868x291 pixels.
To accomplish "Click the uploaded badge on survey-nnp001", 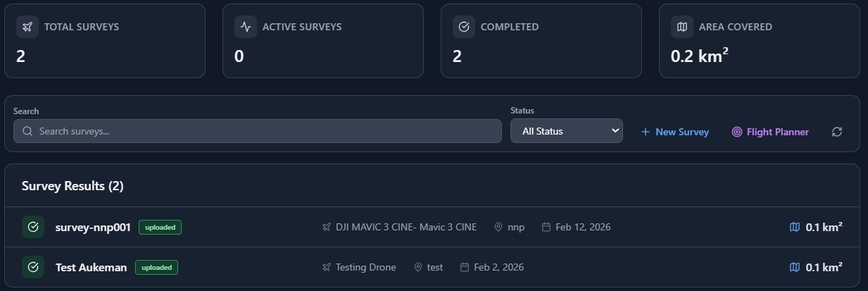I will click(x=160, y=227).
